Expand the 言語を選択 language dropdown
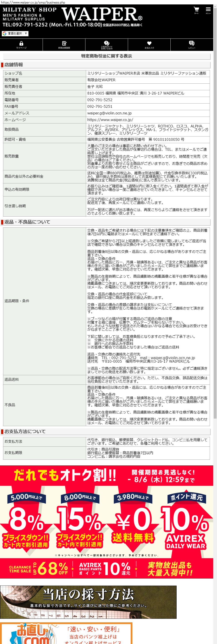 [15, 33]
